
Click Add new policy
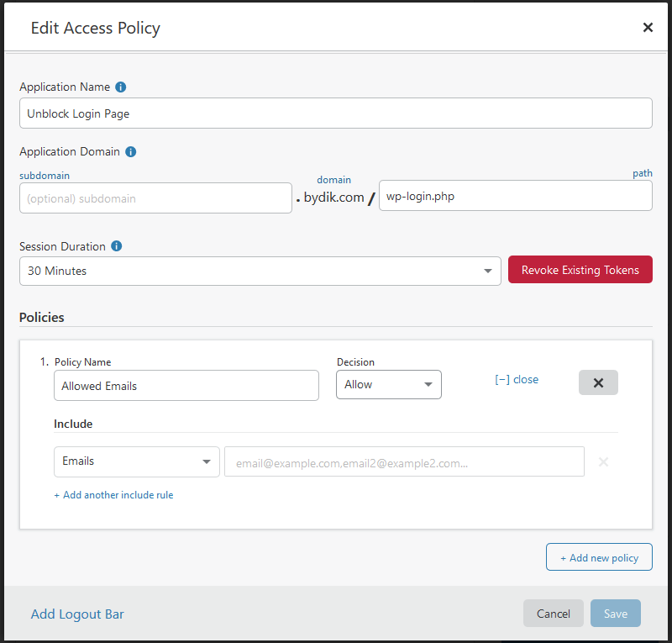(599, 556)
